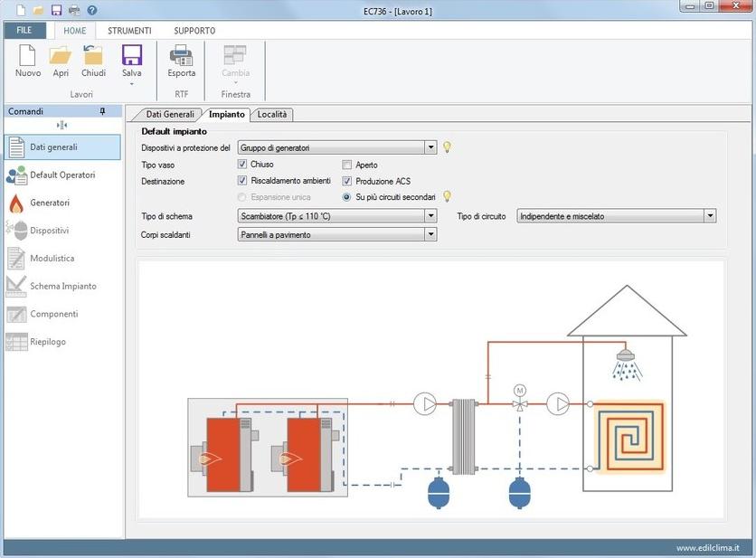Open the STRUMENTI ribbon tab
Image resolution: width=756 pixels, height=558 pixels.
(x=129, y=31)
